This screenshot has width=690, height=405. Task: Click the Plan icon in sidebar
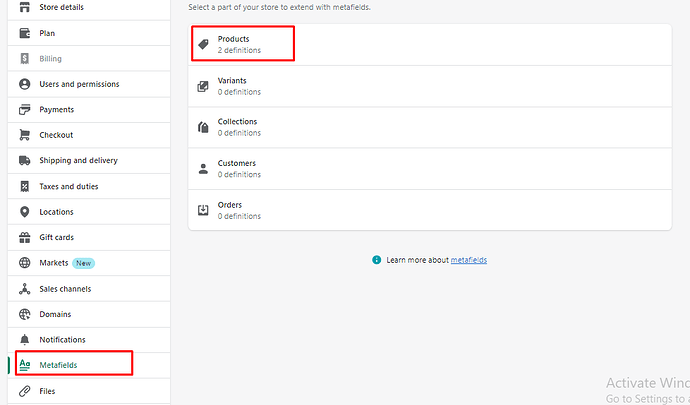point(25,33)
